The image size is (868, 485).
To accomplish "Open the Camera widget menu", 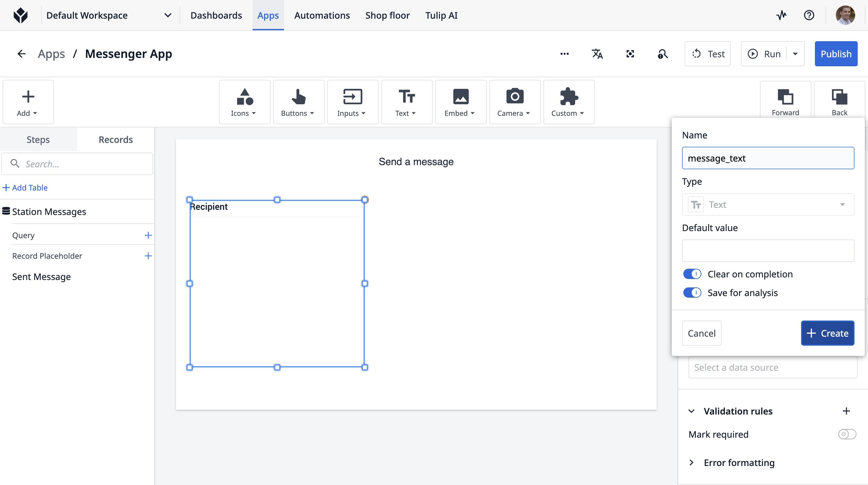I will [514, 102].
